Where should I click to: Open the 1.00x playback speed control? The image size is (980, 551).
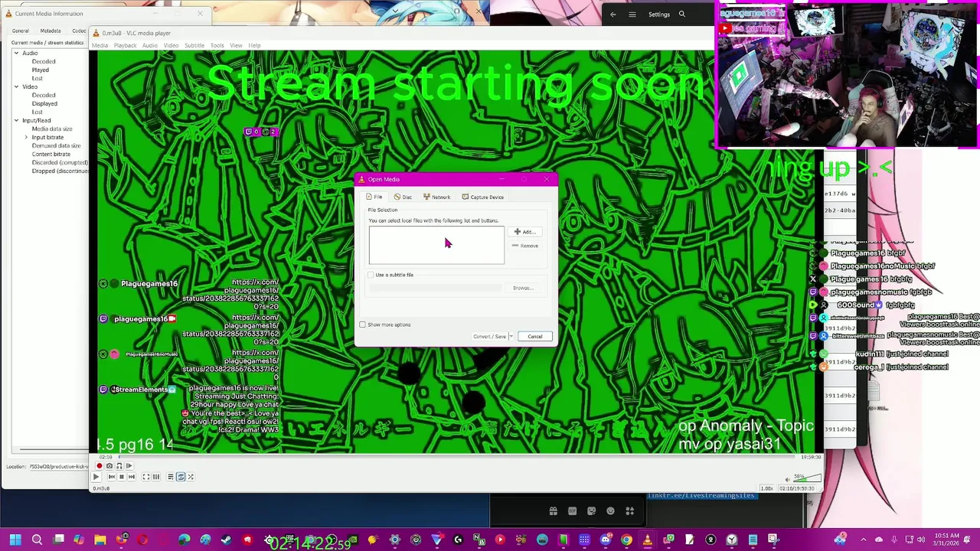[x=766, y=488]
